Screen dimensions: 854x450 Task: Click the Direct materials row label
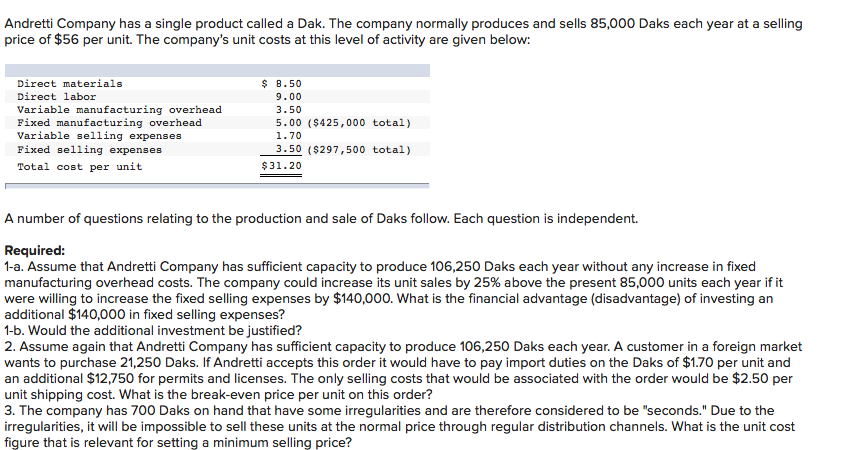click(x=70, y=83)
